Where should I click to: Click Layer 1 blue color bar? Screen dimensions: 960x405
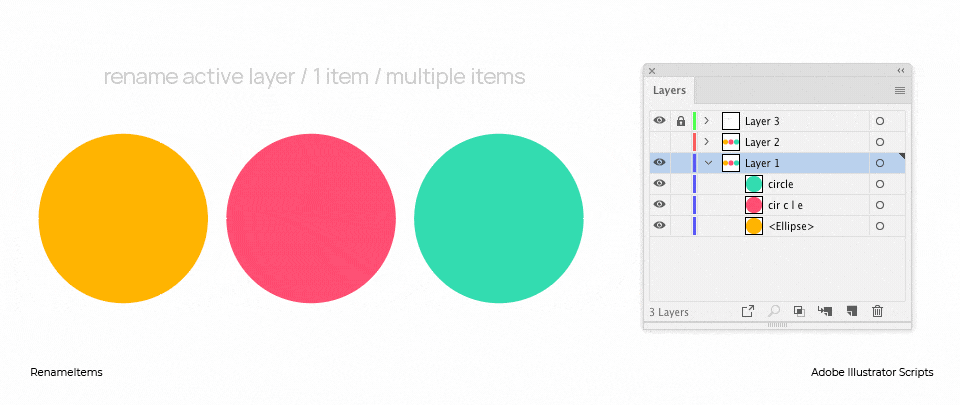click(x=694, y=163)
